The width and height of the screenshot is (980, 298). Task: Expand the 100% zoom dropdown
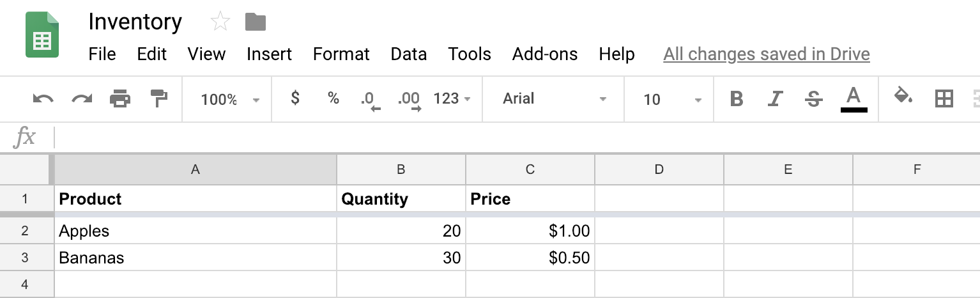[x=229, y=99]
